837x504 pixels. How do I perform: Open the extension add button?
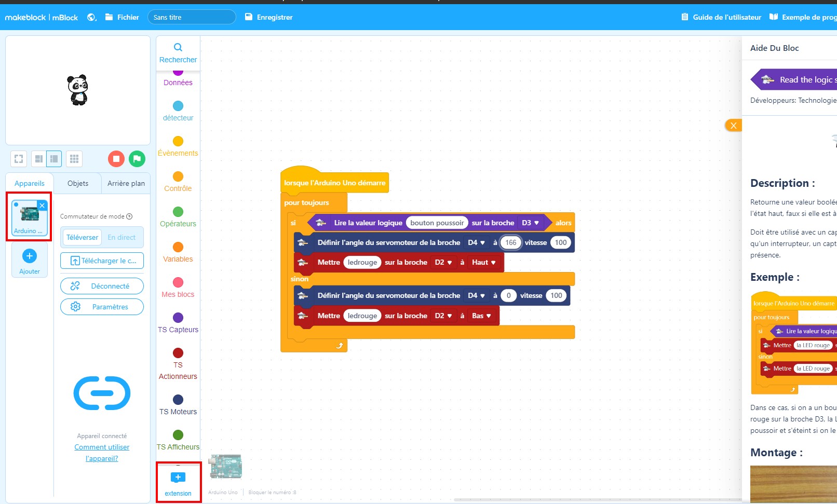point(178,483)
